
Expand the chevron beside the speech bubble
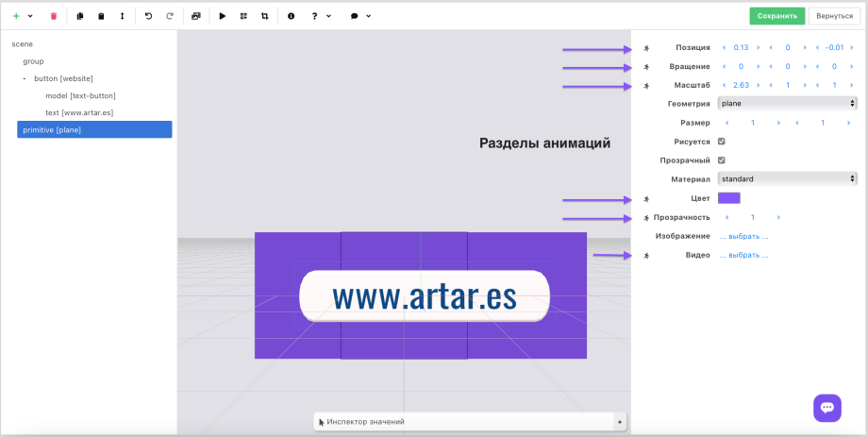pyautogui.click(x=369, y=16)
